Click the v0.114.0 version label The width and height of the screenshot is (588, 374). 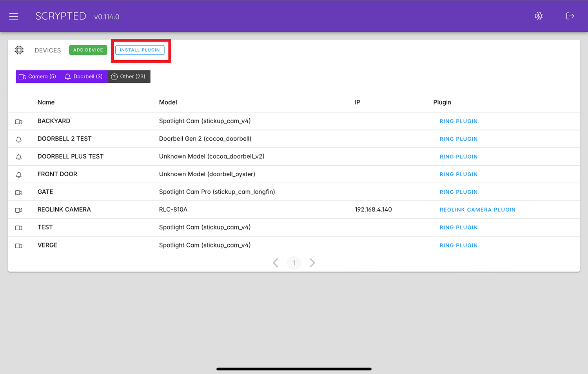pyautogui.click(x=107, y=17)
